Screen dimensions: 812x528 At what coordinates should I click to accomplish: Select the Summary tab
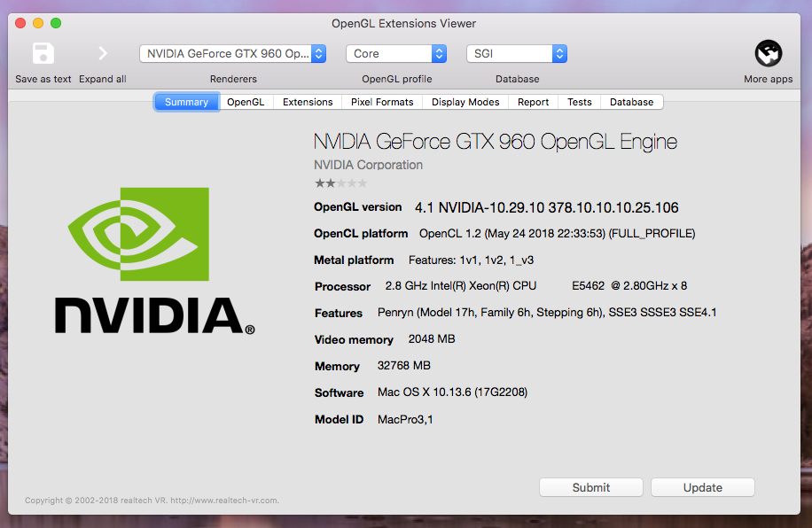click(186, 102)
